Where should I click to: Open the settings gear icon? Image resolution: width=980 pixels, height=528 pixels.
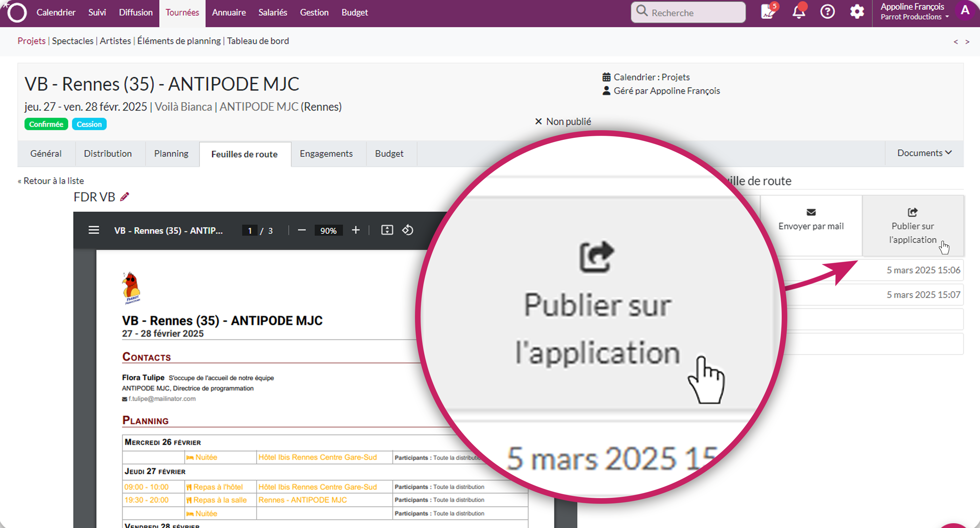(x=857, y=12)
